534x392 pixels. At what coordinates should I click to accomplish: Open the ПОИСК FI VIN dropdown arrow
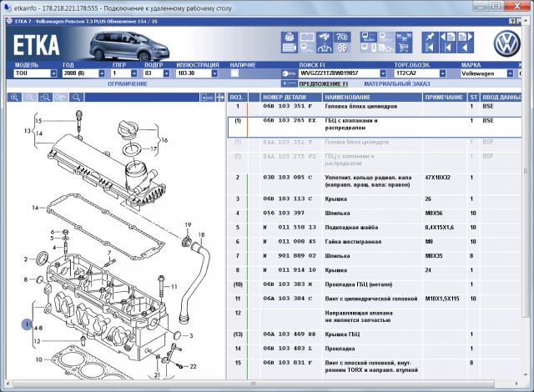click(383, 73)
